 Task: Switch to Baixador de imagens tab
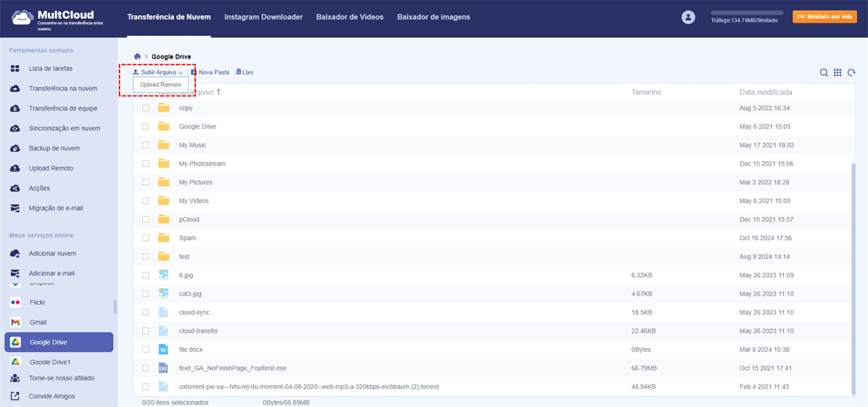coord(433,17)
